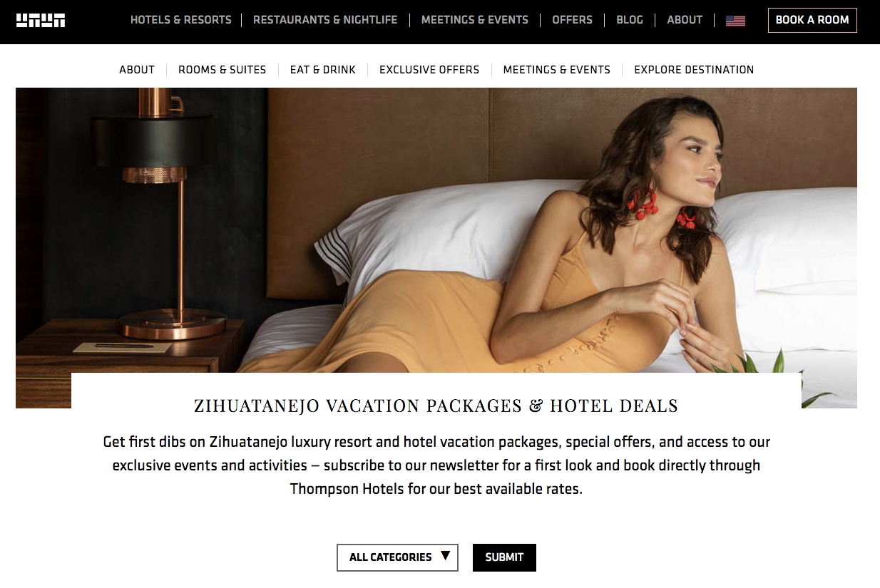This screenshot has height=588, width=880.
Task: Go to Meetings & Events in top bar
Action: tap(475, 20)
